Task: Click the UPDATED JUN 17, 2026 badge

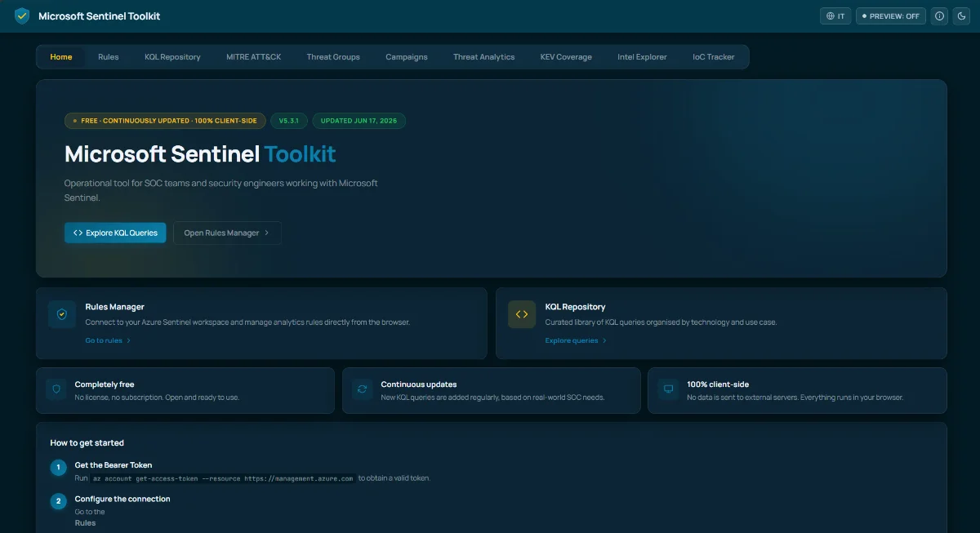Action: pos(359,121)
